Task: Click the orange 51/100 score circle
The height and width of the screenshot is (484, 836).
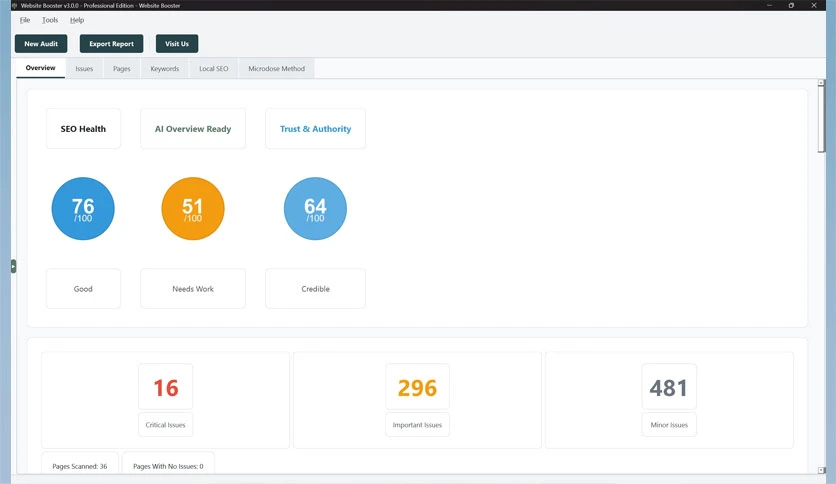Action: point(193,208)
